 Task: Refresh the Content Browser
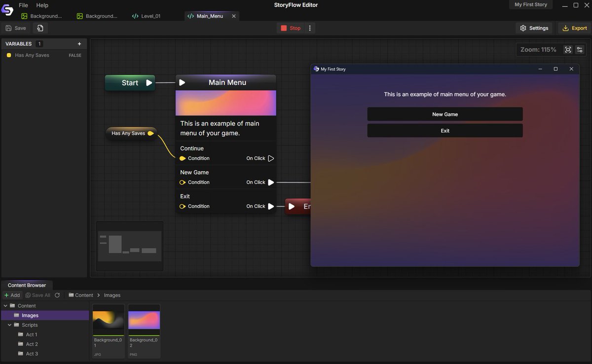pyautogui.click(x=57, y=295)
